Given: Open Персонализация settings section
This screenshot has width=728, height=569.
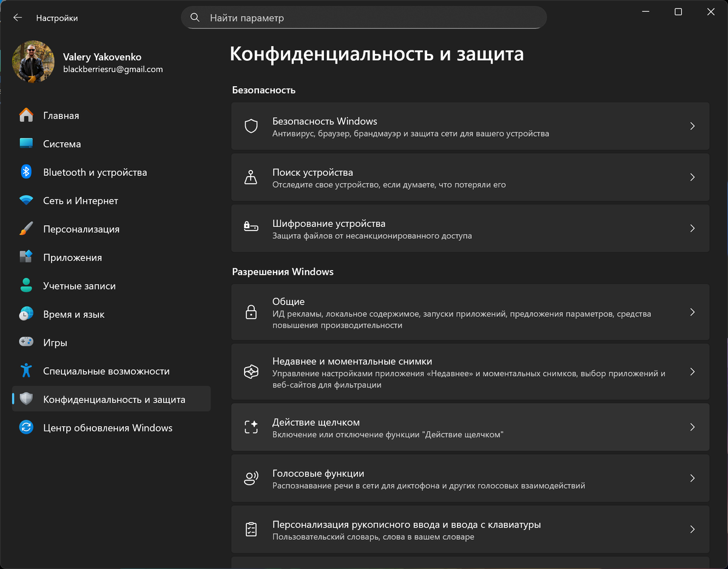Looking at the screenshot, I should (112, 229).
